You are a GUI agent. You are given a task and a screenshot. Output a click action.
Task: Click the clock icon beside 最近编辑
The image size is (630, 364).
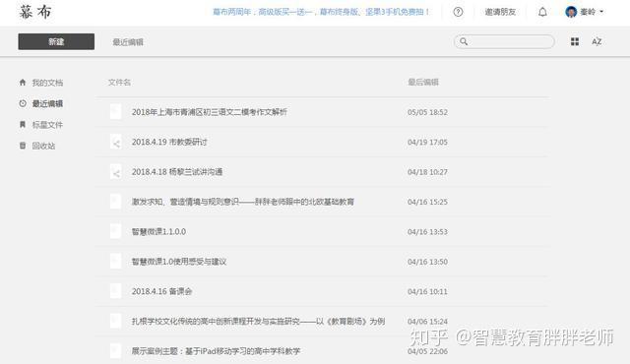click(23, 103)
